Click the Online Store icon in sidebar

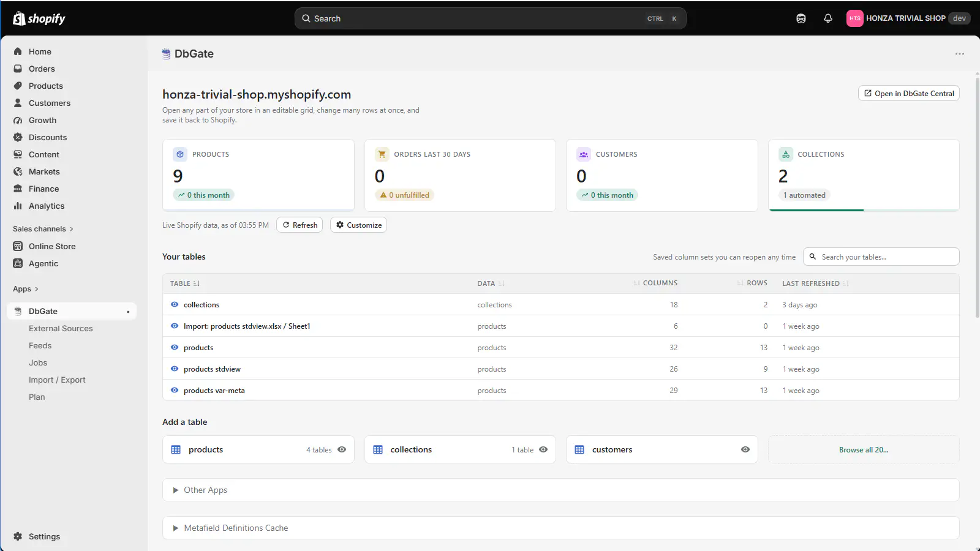click(18, 246)
